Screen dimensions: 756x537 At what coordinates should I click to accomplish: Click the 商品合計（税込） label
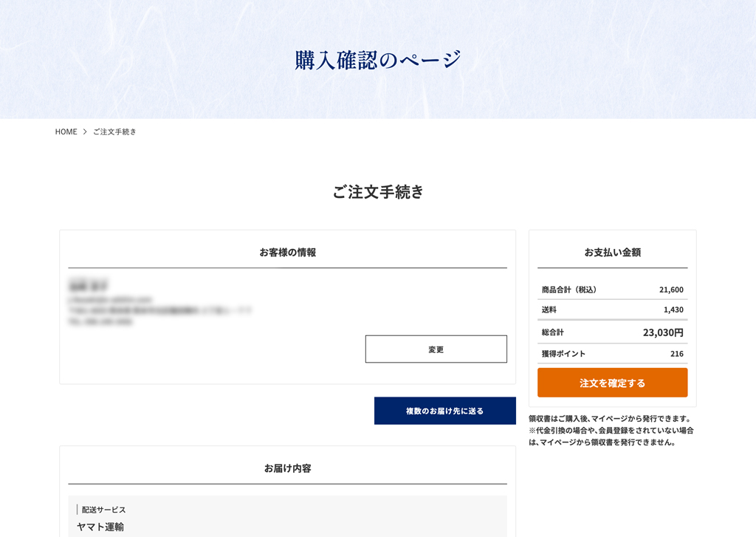[x=569, y=290]
